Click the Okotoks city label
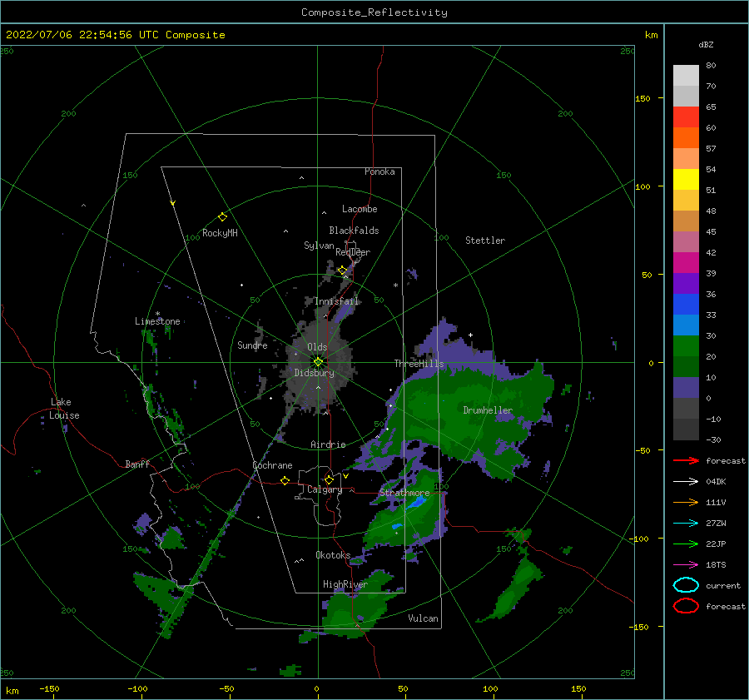This screenshot has height=700, width=749. 333,554
